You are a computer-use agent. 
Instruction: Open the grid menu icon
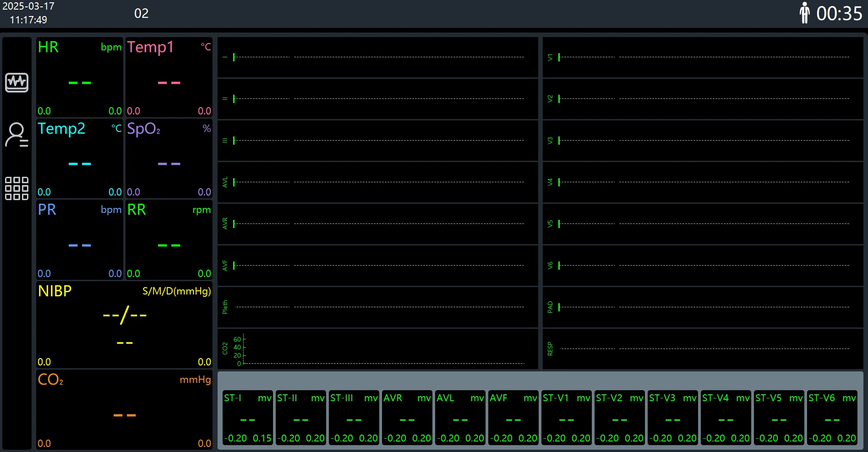click(x=16, y=188)
